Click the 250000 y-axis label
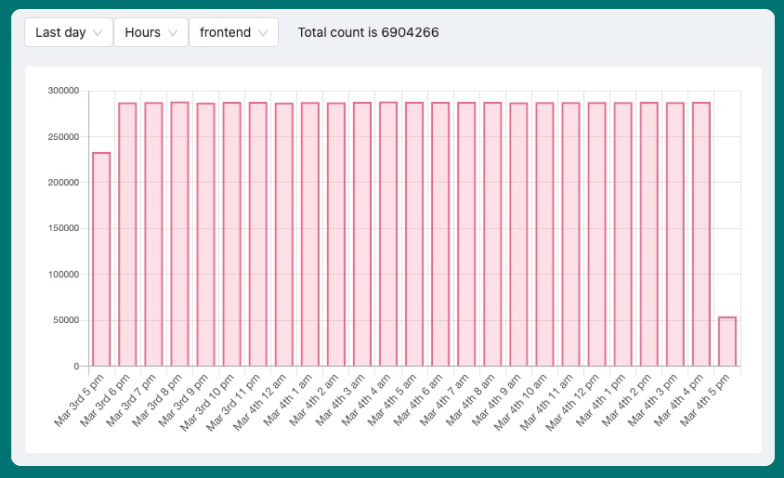 click(x=64, y=136)
